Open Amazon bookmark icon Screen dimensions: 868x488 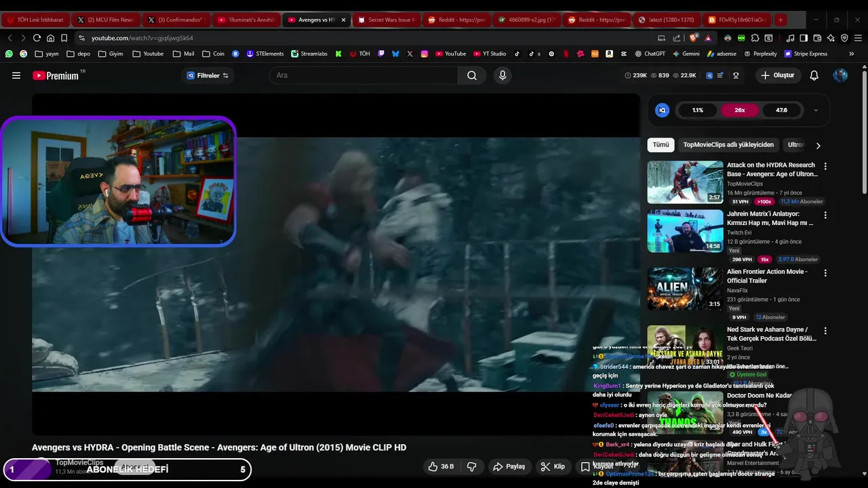pos(609,54)
